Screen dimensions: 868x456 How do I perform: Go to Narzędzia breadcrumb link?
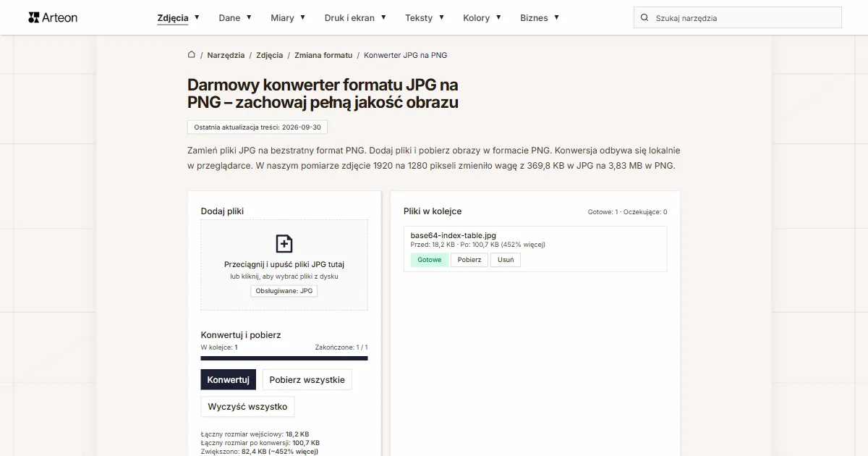(x=226, y=55)
